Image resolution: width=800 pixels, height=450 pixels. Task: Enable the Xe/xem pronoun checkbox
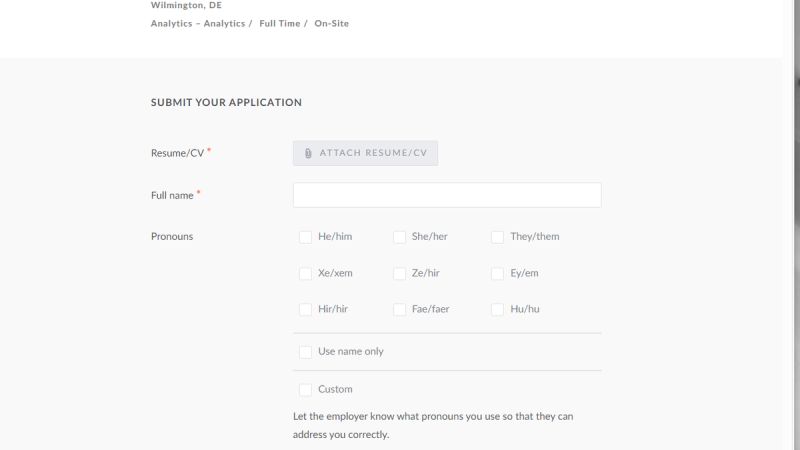tap(305, 273)
